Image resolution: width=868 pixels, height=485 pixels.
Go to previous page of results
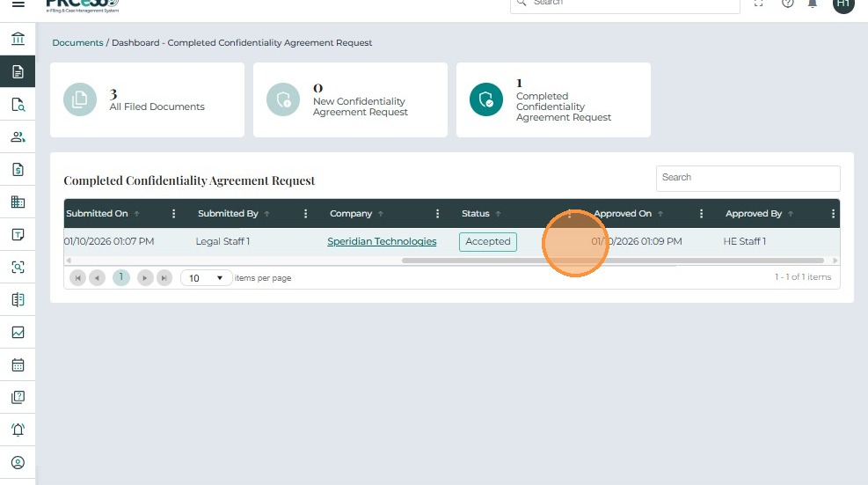coord(97,277)
